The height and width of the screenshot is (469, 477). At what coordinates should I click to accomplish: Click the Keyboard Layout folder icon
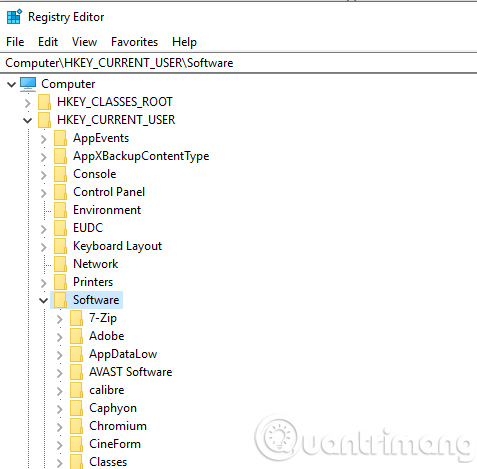coord(60,246)
